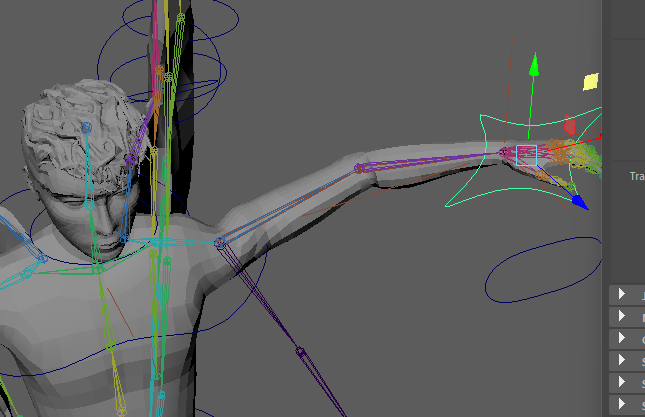Expand the bottom collapsed section arrow

pos(622,404)
